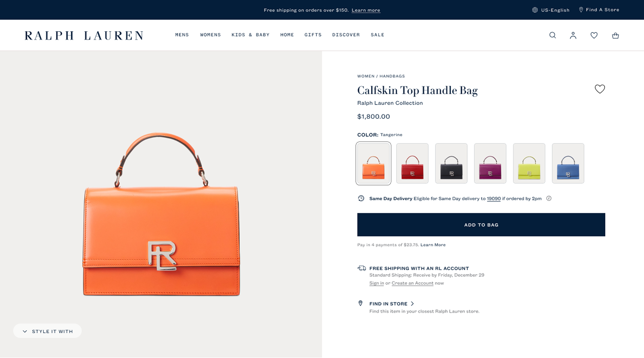
Task: Expand Find In Store chevron
Action: coord(412,304)
